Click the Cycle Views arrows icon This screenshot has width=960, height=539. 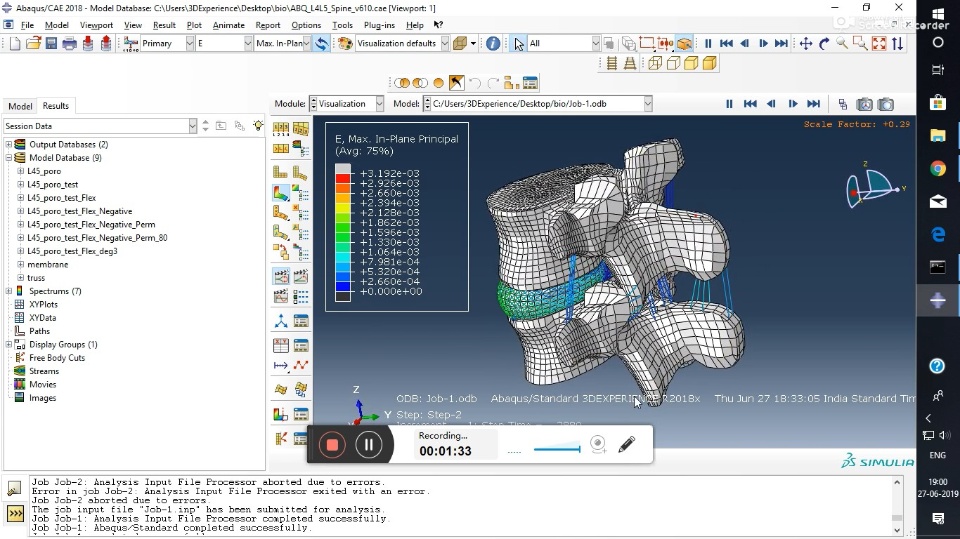click(x=898, y=43)
